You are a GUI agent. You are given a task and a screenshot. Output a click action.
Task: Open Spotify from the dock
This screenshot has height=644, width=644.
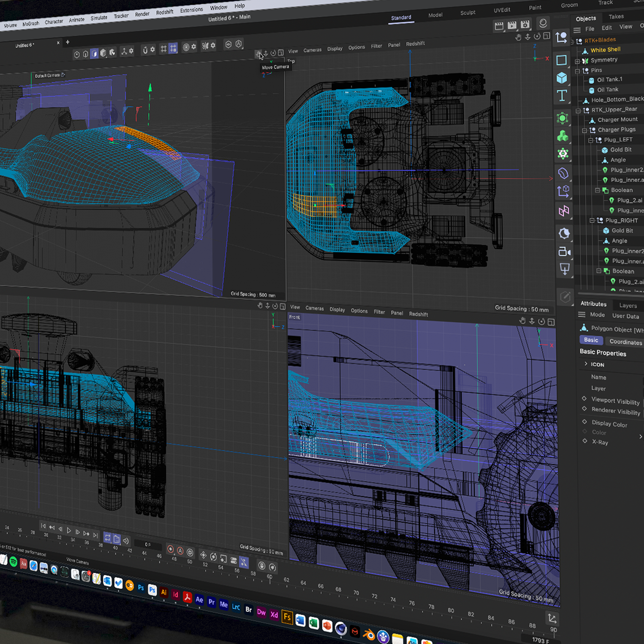(13, 562)
